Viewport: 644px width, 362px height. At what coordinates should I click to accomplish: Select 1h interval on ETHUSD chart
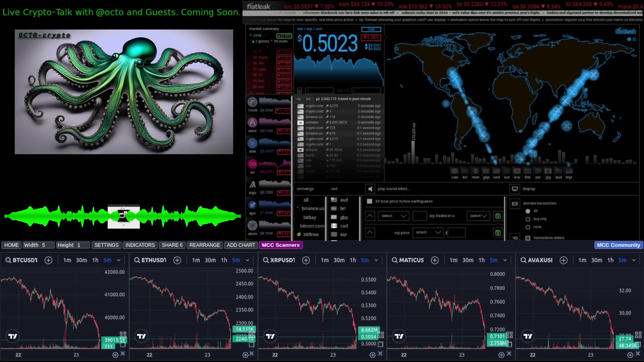pyautogui.click(x=224, y=260)
